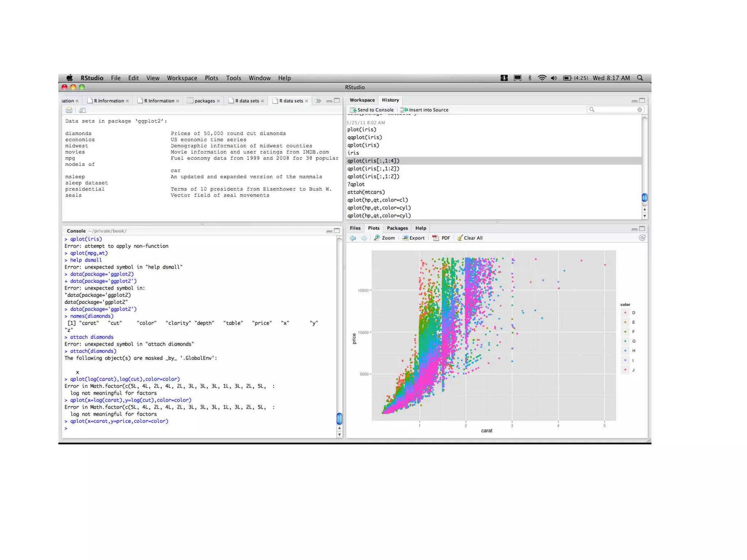Viewport: 747px width, 560px height.
Task: Click the history search field
Action: 615,110
